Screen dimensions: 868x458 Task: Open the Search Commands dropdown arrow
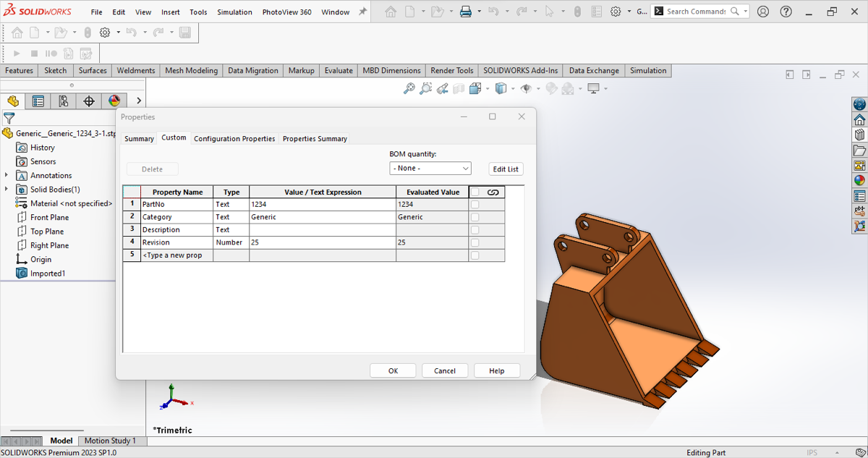click(746, 12)
